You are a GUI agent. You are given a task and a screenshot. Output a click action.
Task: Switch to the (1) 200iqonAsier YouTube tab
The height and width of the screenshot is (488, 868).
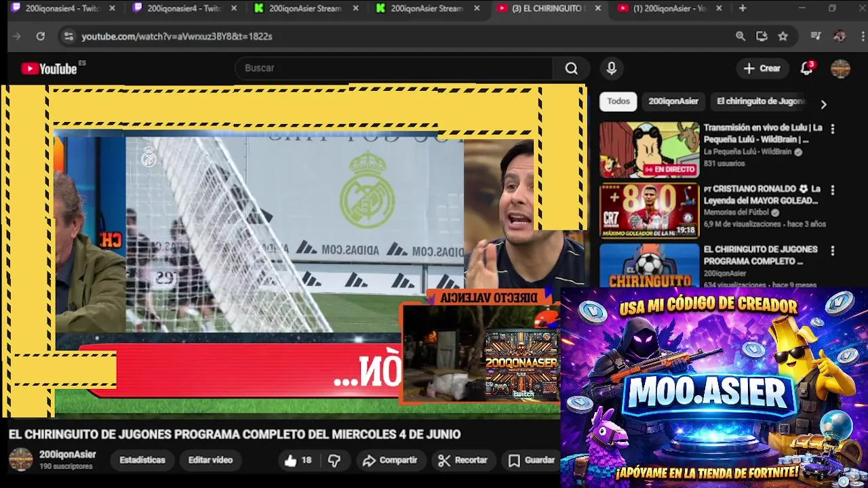[669, 8]
